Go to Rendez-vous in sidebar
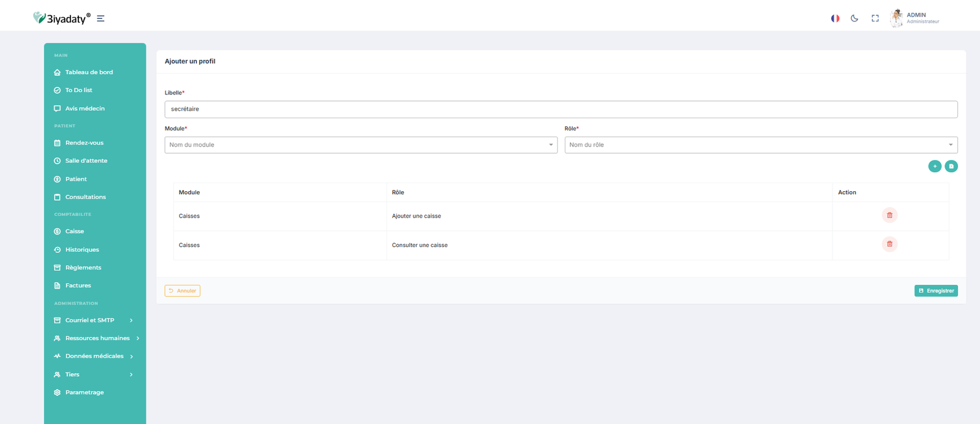Screen dimensions: 980x424 pos(84,143)
